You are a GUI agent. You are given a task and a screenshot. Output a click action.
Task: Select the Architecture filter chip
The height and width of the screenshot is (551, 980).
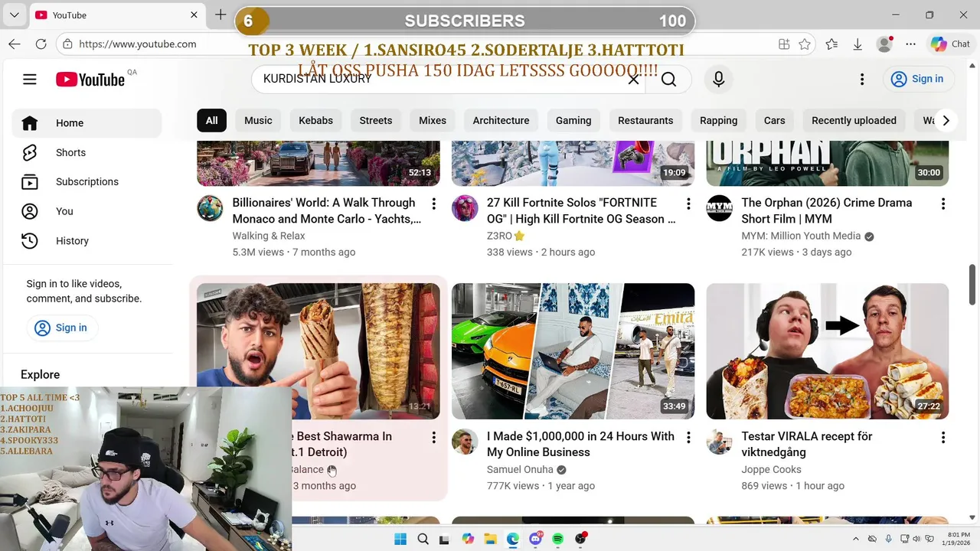click(501, 120)
